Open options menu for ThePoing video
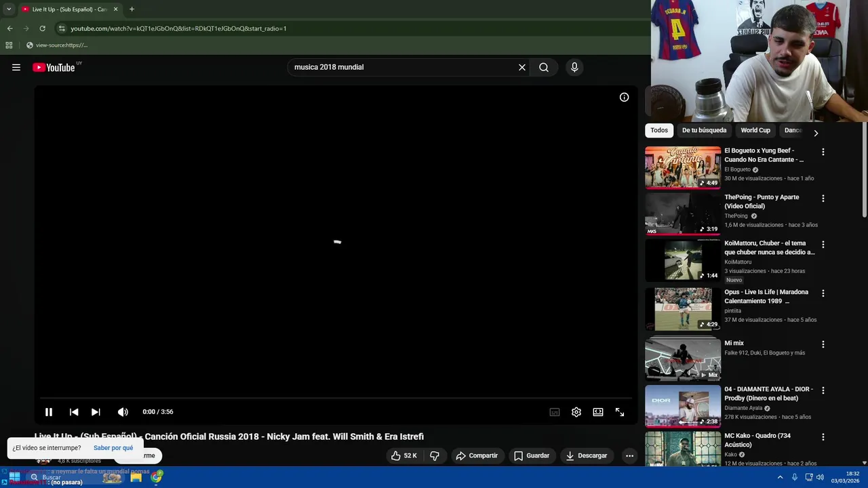The height and width of the screenshot is (488, 868). [x=823, y=199]
